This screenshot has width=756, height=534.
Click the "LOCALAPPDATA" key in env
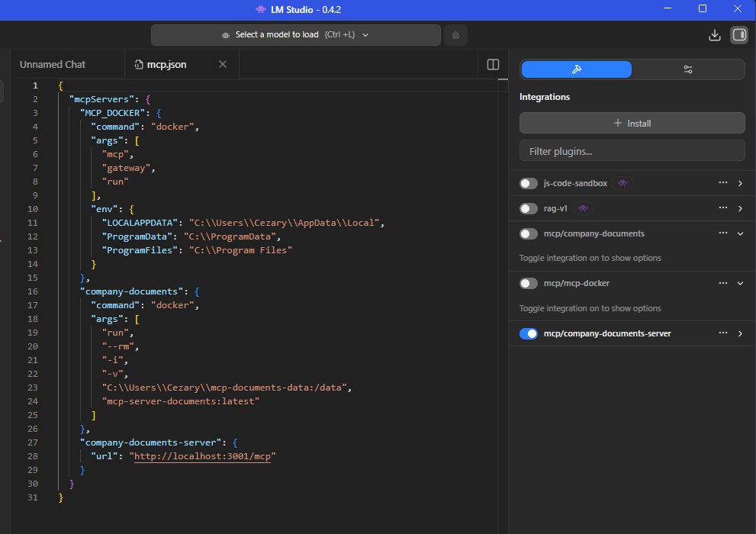[x=140, y=223]
